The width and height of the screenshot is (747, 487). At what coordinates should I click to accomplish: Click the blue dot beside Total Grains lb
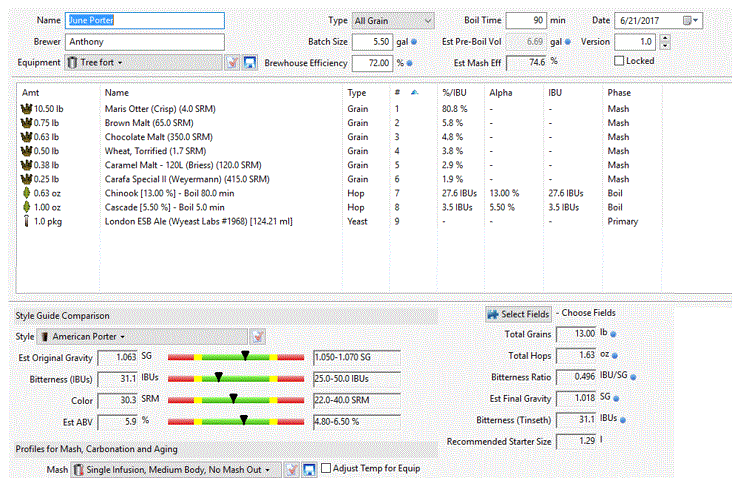(614, 334)
